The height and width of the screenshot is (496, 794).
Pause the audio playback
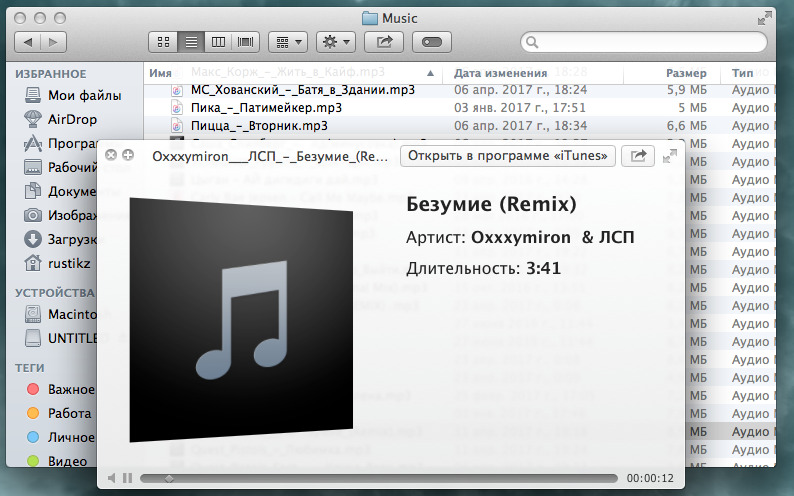(128, 478)
